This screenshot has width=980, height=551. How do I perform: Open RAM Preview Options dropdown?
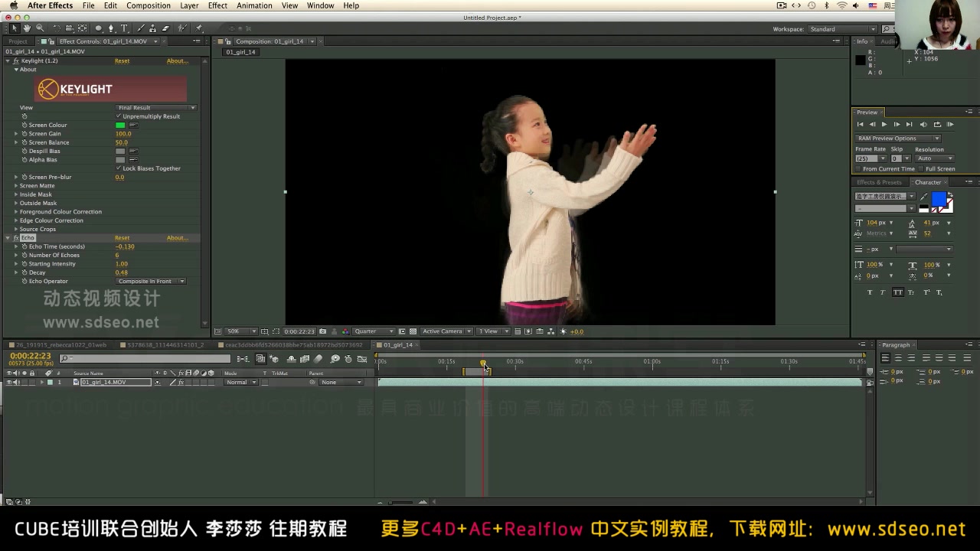pos(897,139)
